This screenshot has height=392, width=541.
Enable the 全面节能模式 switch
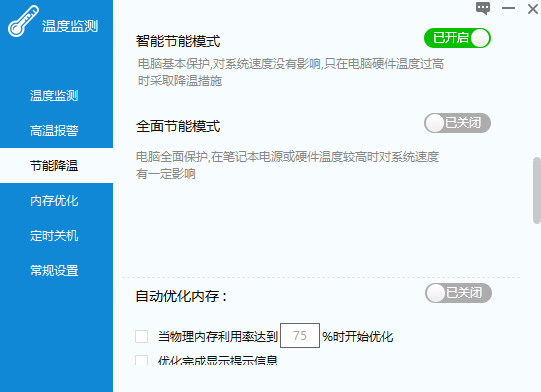(457, 123)
